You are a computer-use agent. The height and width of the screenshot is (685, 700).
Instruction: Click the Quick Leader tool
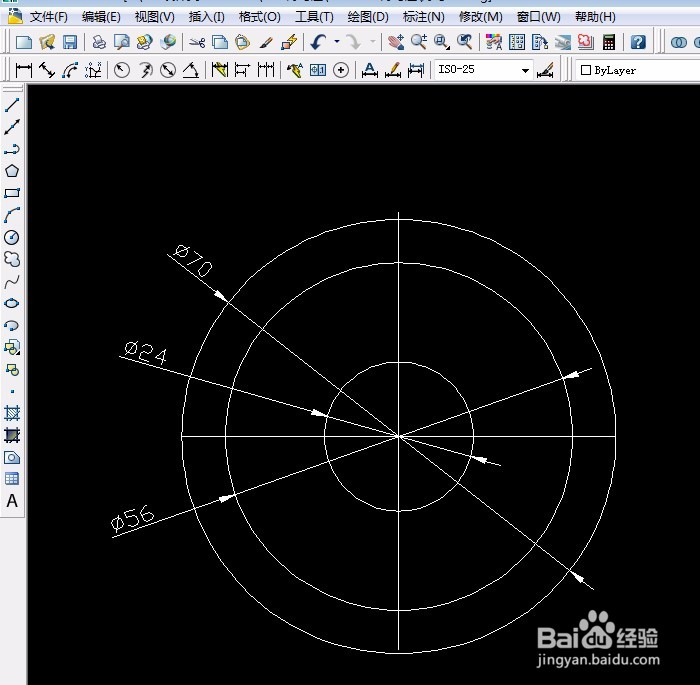[x=295, y=70]
